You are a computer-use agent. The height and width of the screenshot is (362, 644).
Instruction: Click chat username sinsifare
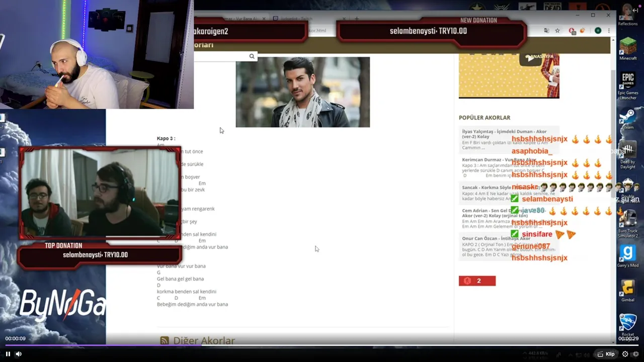click(x=537, y=234)
